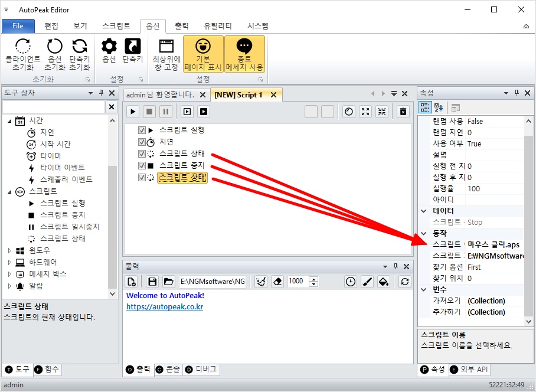Viewport: 536px width, 392px height.
Task: Collapse the 시간 tree node
Action: pos(9,121)
